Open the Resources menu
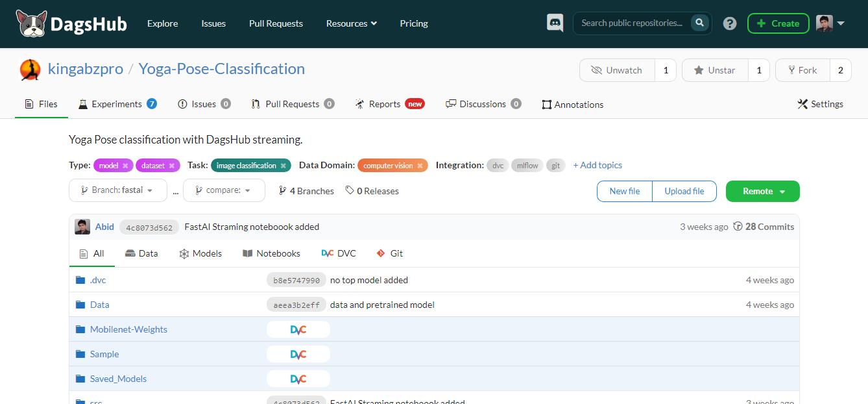Viewport: 868px width, 404px height. click(x=351, y=23)
